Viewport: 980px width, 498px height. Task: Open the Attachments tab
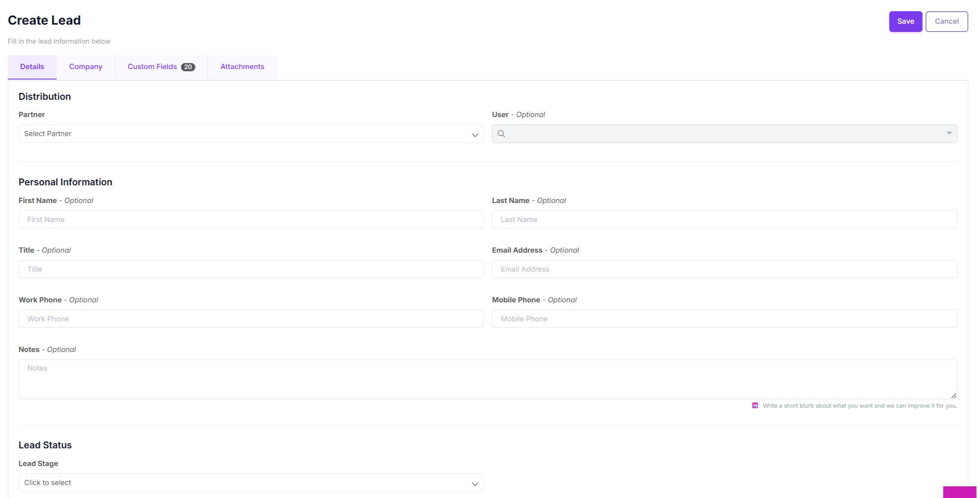pyautogui.click(x=242, y=67)
